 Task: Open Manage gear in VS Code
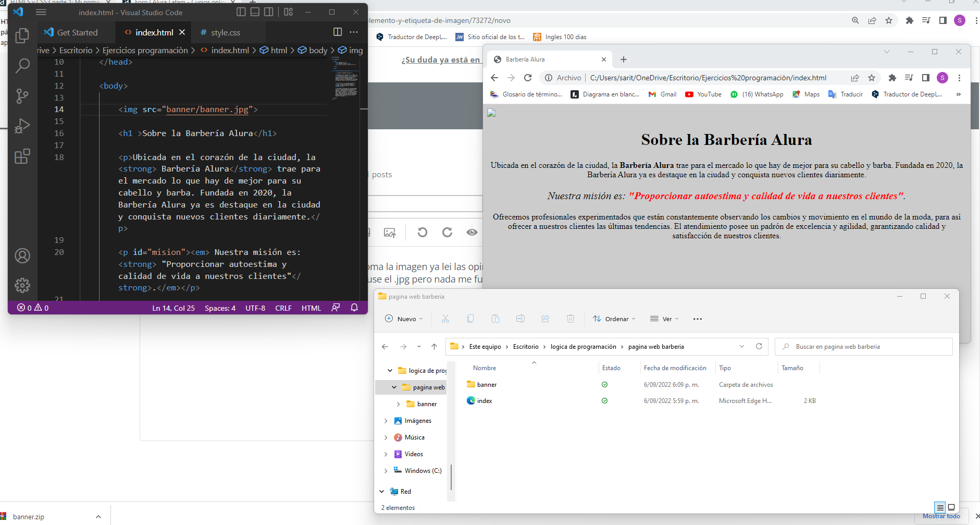tap(22, 285)
